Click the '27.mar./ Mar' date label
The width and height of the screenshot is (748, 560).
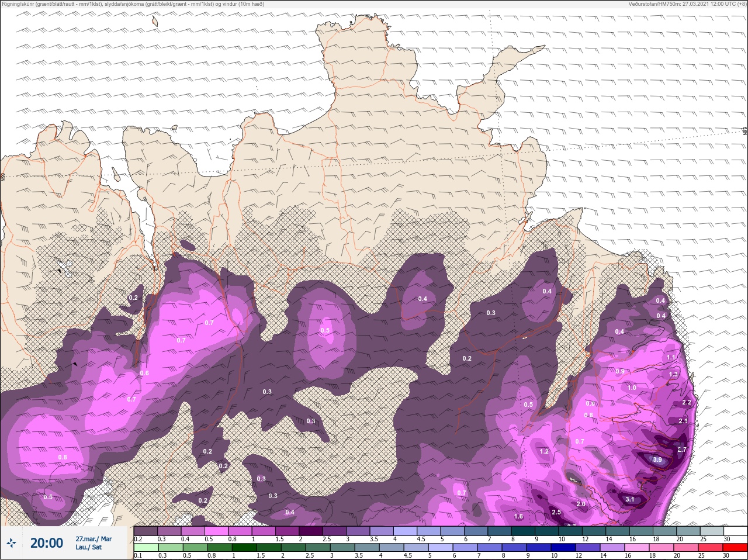93,539
